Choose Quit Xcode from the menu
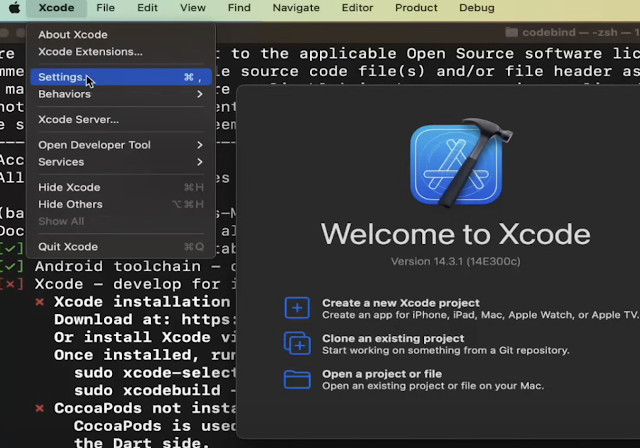640x448 pixels. 121,247
